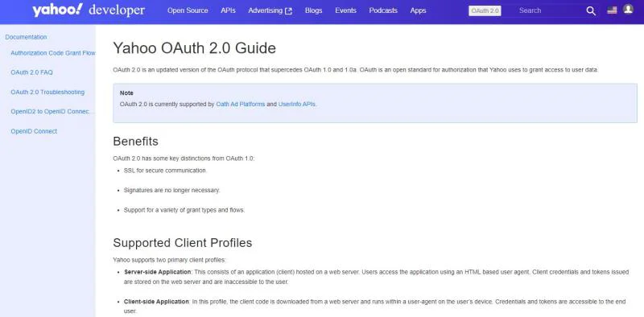Go to the Events page
Screen dimensions: 644x317
point(345,10)
